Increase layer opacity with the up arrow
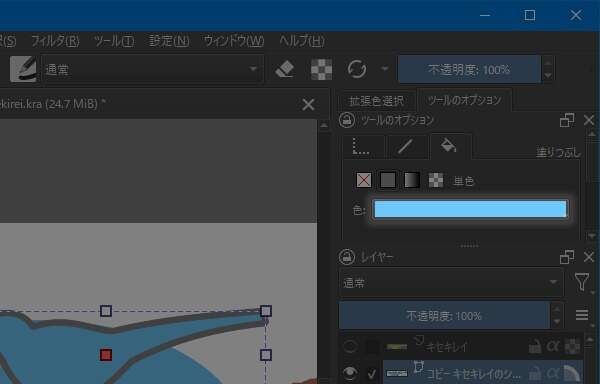Image resolution: width=600 pixels, height=384 pixels. pyautogui.click(x=557, y=309)
